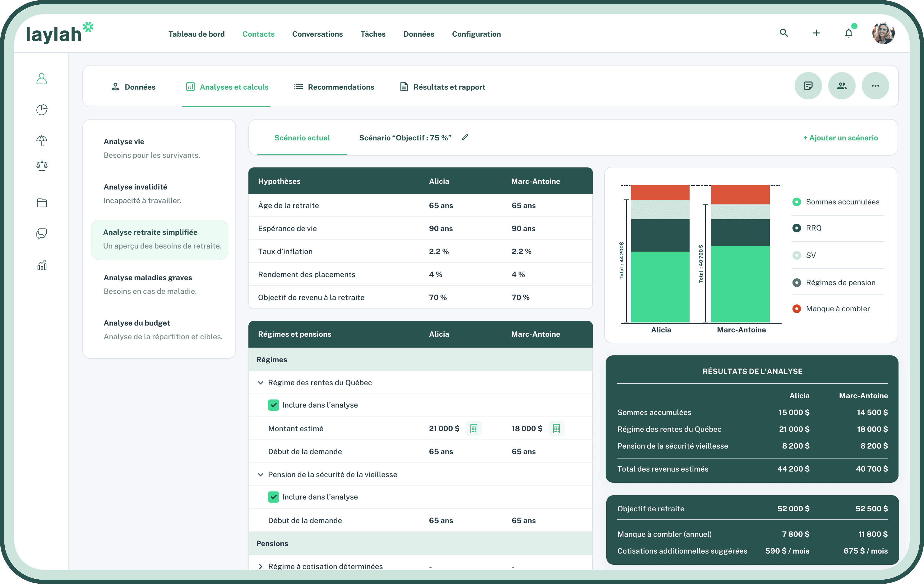This screenshot has width=924, height=584.
Task: Click Ajouter un scénario link
Action: 840,138
